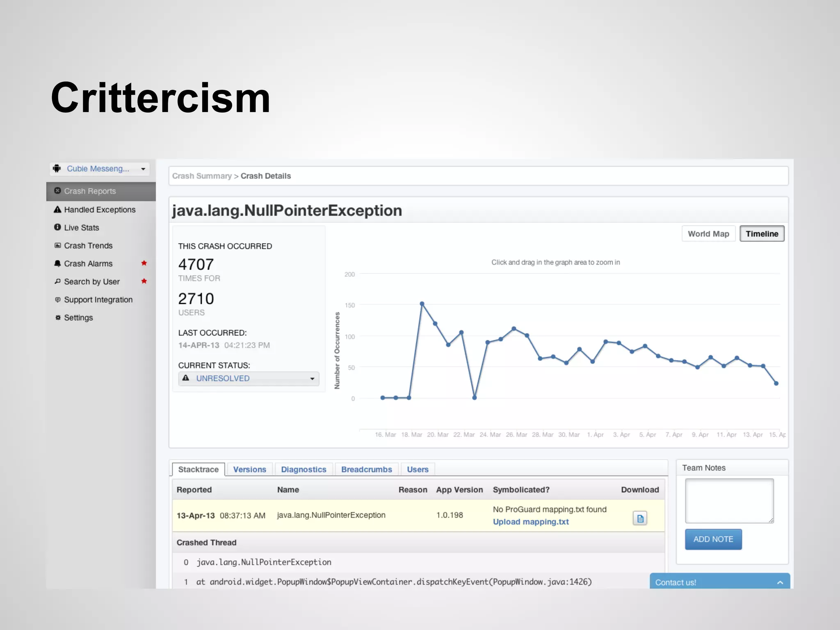Click the Crash Alarms bell icon

click(57, 263)
